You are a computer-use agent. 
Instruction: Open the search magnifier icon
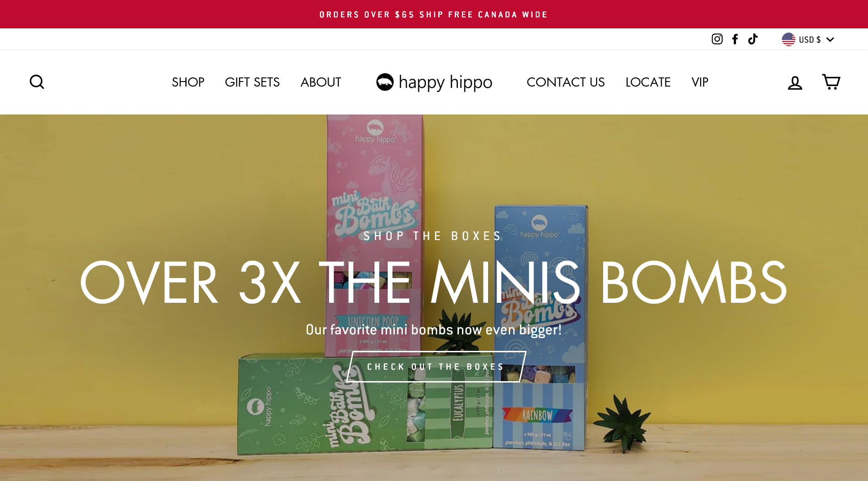pyautogui.click(x=37, y=82)
